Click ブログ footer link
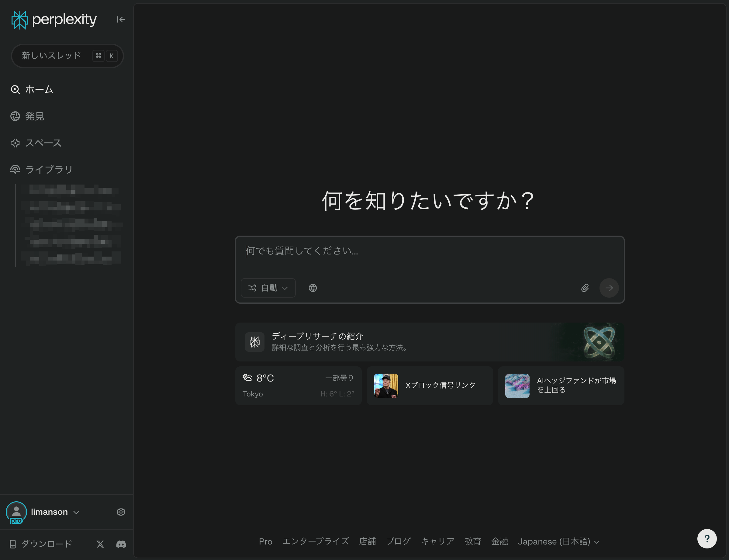Image resolution: width=729 pixels, height=560 pixels. [x=398, y=541]
